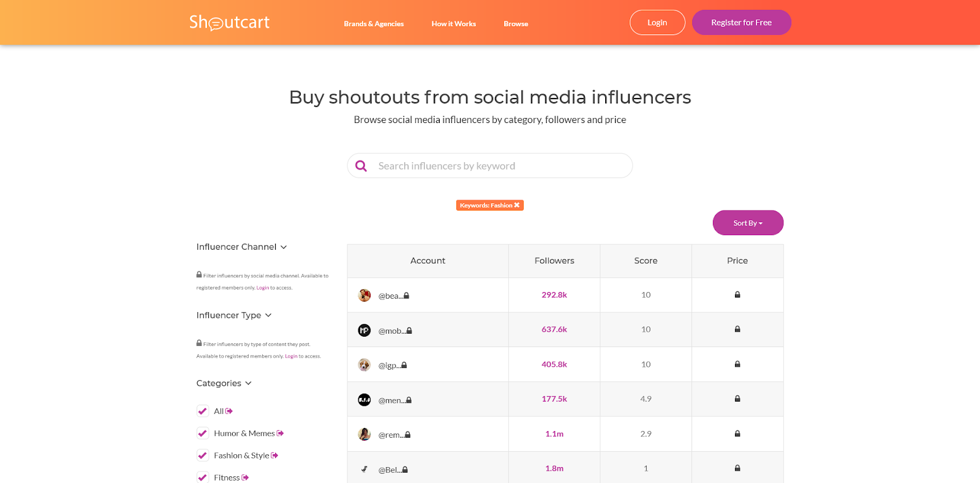Click the arrow icon beside Fashion & Style
The image size is (980, 483).
click(274, 455)
